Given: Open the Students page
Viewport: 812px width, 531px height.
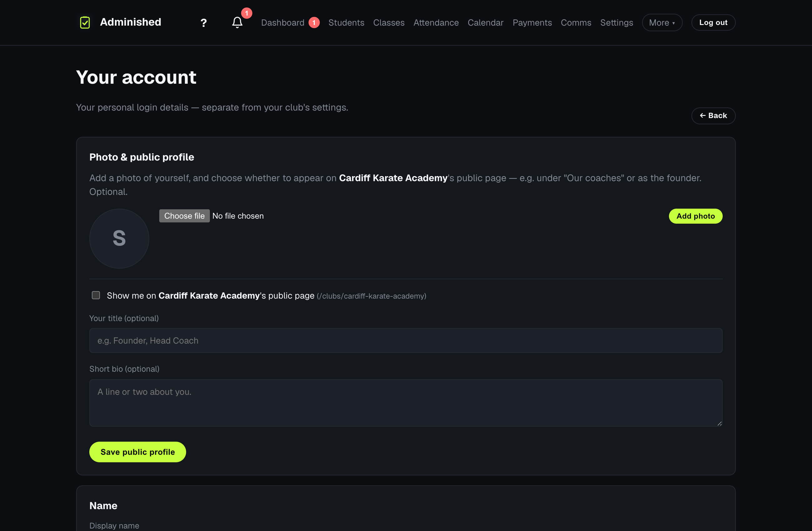Looking at the screenshot, I should (346, 22).
